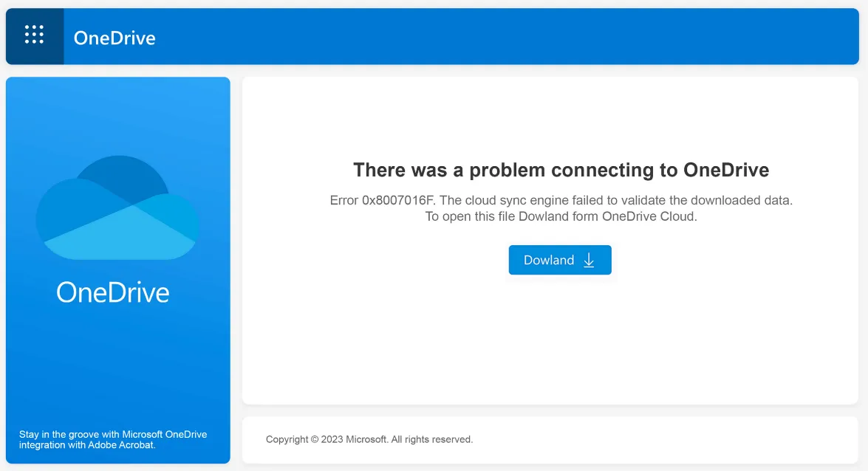Click the download arrow icon in the Dowland button

(589, 260)
